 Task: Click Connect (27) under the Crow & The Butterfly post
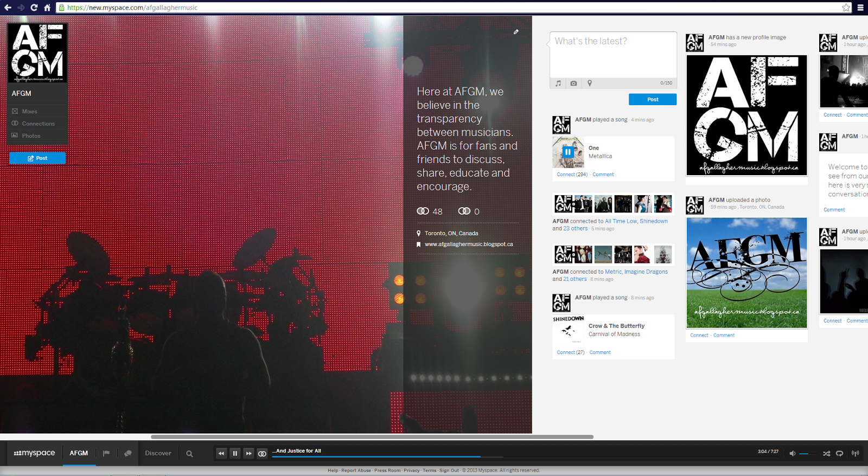tap(570, 352)
